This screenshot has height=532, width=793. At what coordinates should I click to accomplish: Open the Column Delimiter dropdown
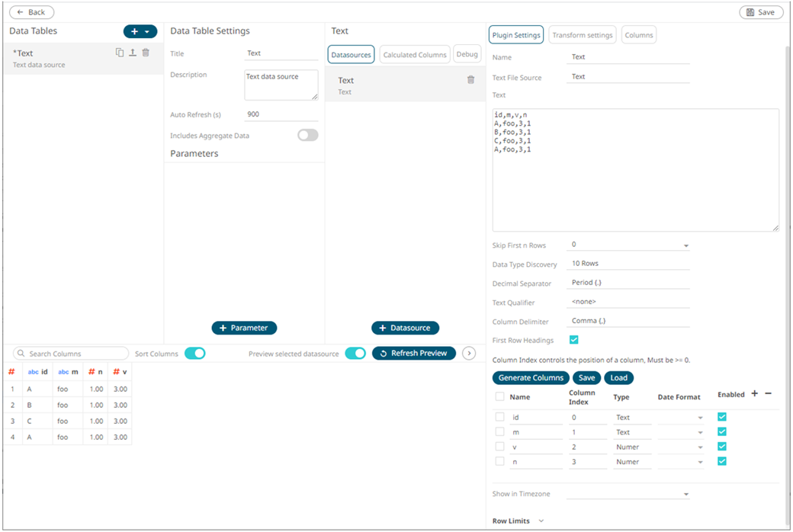[628, 321]
